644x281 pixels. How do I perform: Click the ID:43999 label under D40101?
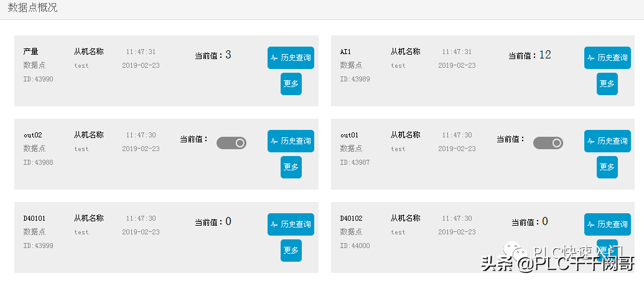point(38,246)
